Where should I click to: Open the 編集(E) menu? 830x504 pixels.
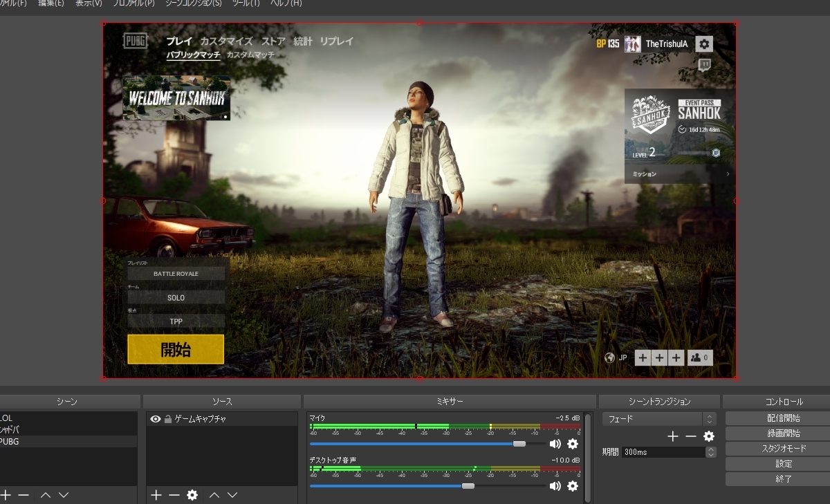(51, 3)
